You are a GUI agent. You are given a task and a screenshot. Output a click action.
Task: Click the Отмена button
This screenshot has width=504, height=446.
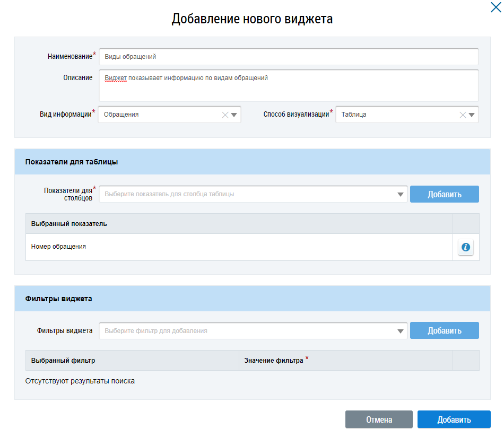tap(379, 419)
